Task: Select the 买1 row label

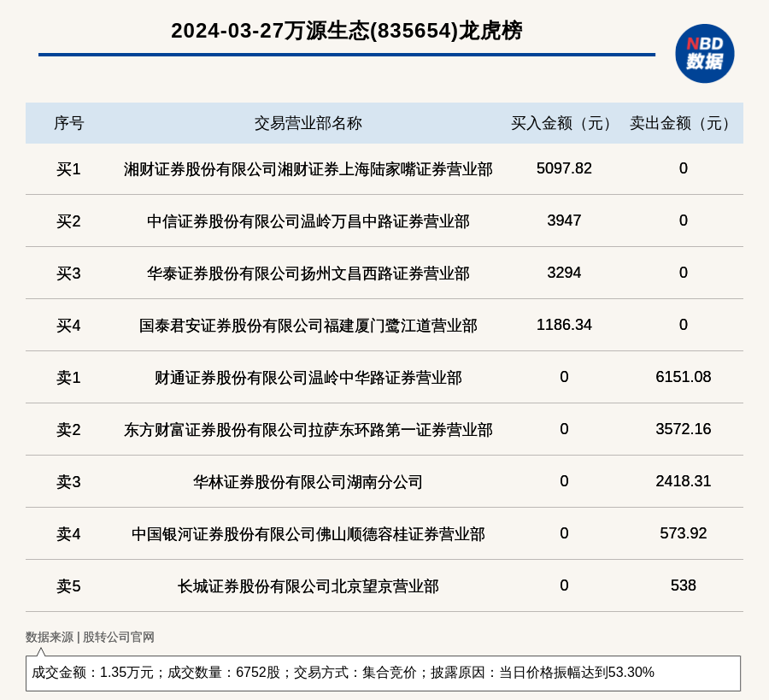Action: (x=68, y=168)
